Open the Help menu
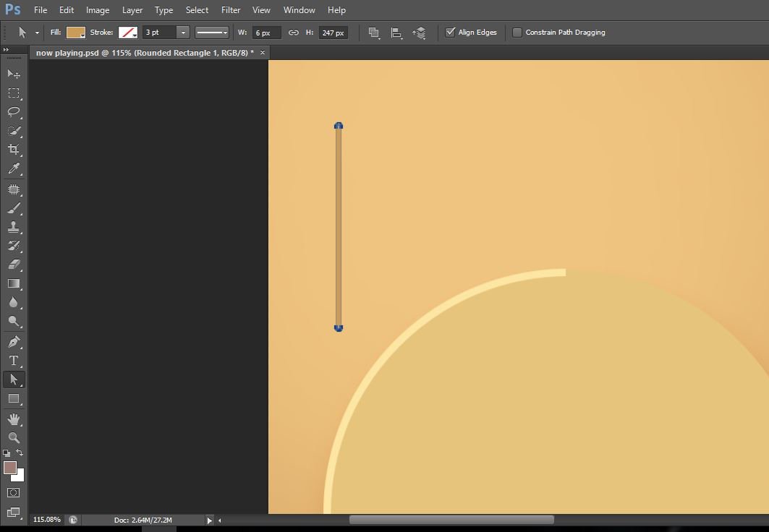The width and height of the screenshot is (769, 532). click(x=336, y=10)
